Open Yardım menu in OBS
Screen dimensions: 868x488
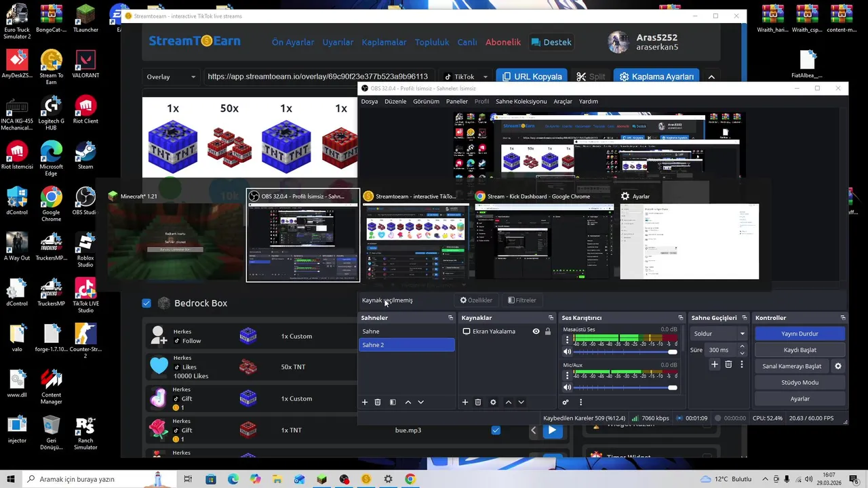tap(588, 101)
